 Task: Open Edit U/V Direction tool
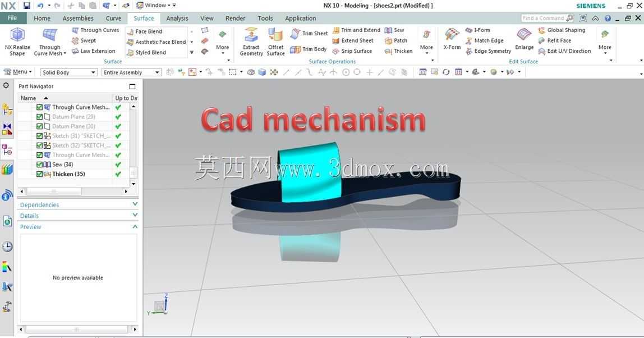[565, 51]
